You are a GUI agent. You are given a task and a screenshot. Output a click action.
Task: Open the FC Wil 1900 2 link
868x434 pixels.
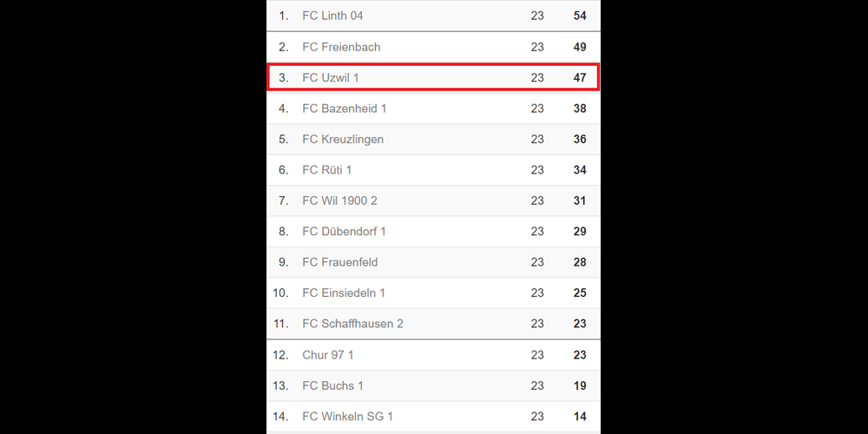click(339, 201)
